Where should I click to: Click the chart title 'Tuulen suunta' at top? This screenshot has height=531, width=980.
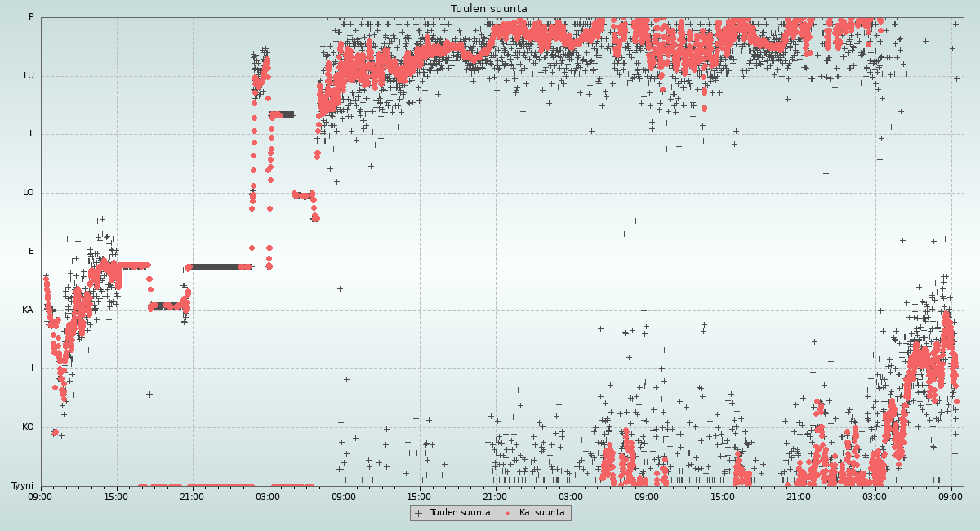pyautogui.click(x=489, y=9)
